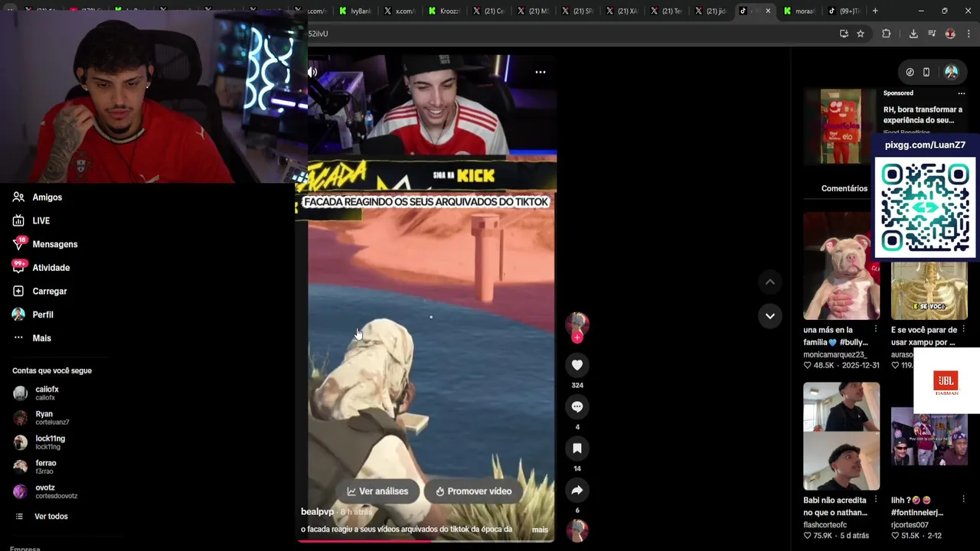Open options for xampu video
This screenshot has height=551, width=980.
pyautogui.click(x=964, y=330)
